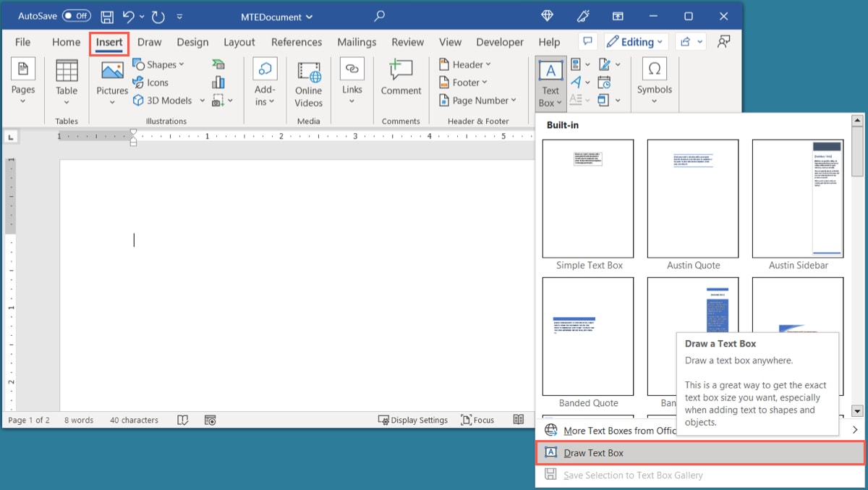868x490 pixels.
Task: Enable Focus mode from the status bar
Action: pos(477,420)
